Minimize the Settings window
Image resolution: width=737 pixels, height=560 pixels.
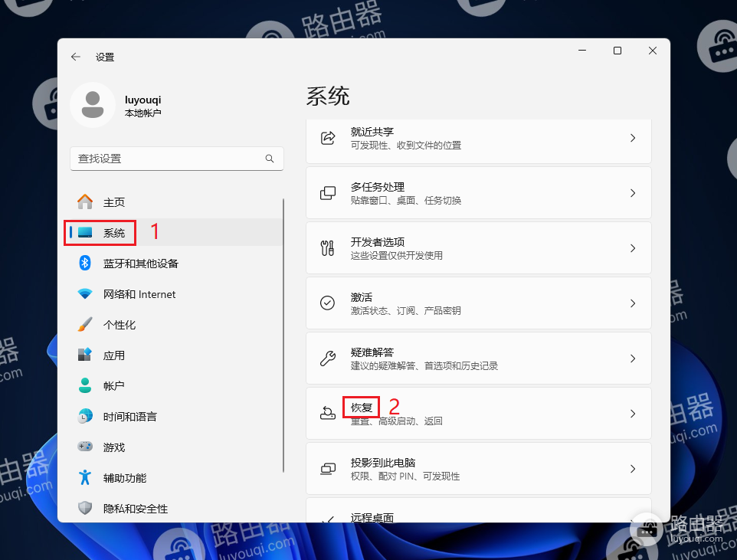coord(582,51)
